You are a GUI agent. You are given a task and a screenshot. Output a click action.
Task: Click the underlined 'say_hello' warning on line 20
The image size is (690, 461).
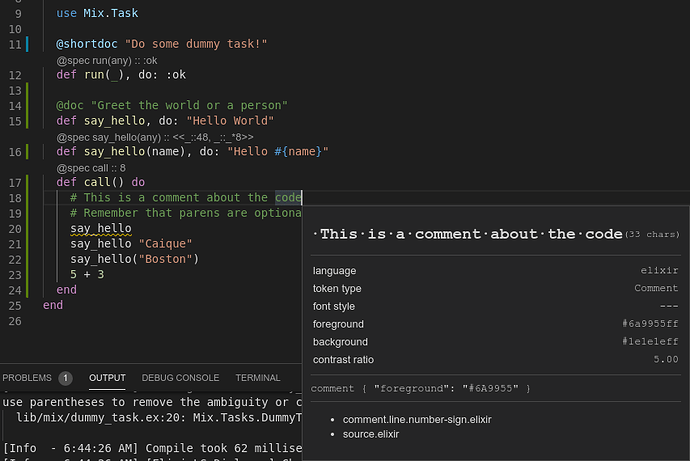(101, 229)
